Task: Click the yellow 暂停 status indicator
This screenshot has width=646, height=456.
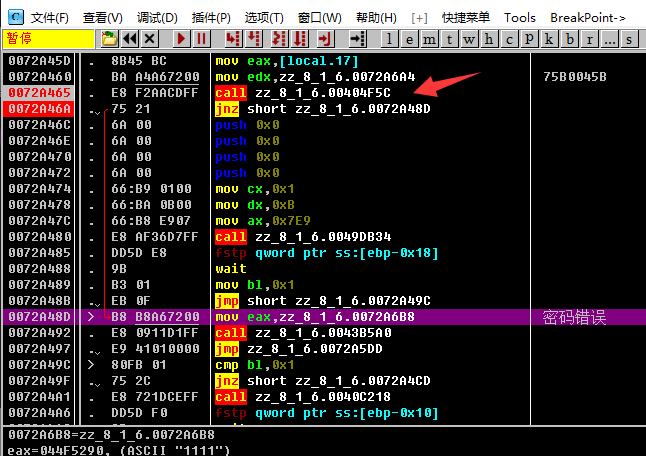Action: pos(49,39)
